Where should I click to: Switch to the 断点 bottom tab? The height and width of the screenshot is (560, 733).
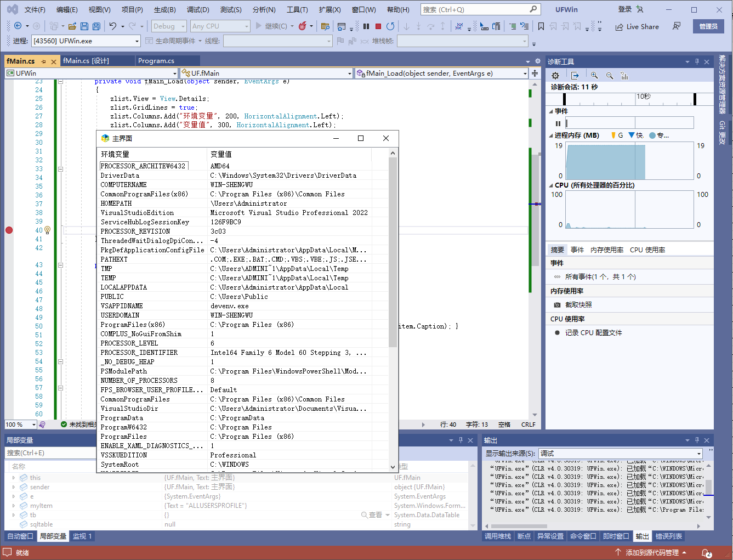524,536
